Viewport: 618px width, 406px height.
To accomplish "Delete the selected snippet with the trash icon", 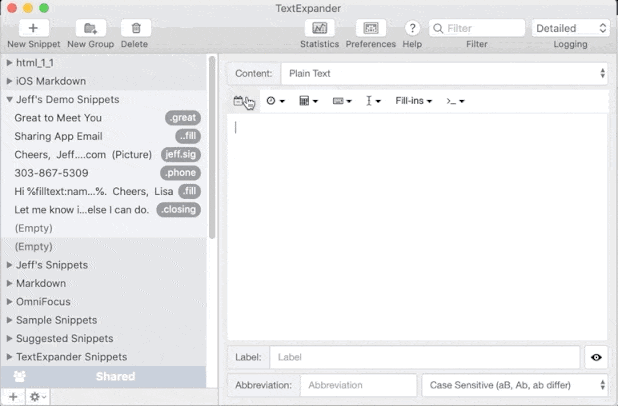I will [x=136, y=28].
